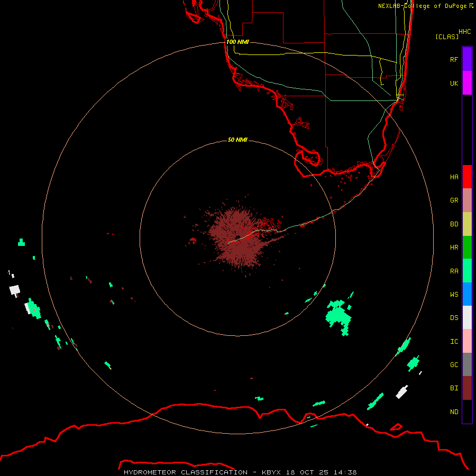Screen dimensions: 476x476
Task: Click the RA bright green legend swatch
Action: tap(467, 271)
